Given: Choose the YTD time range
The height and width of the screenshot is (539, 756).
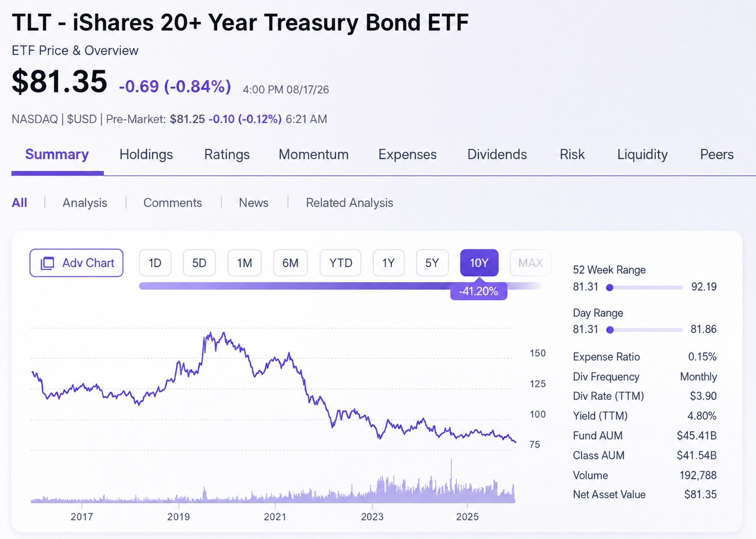Looking at the screenshot, I should [x=340, y=263].
